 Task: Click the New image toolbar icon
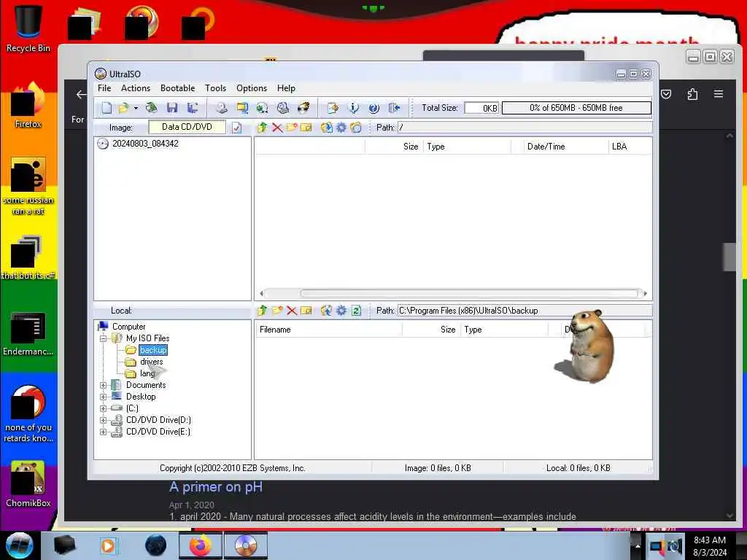tap(107, 108)
